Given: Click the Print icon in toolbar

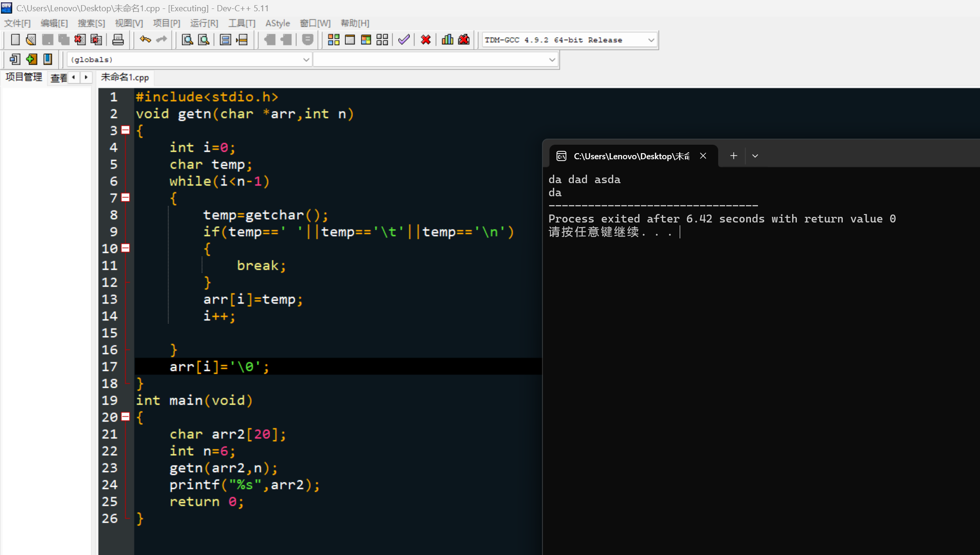Looking at the screenshot, I should click(x=118, y=40).
